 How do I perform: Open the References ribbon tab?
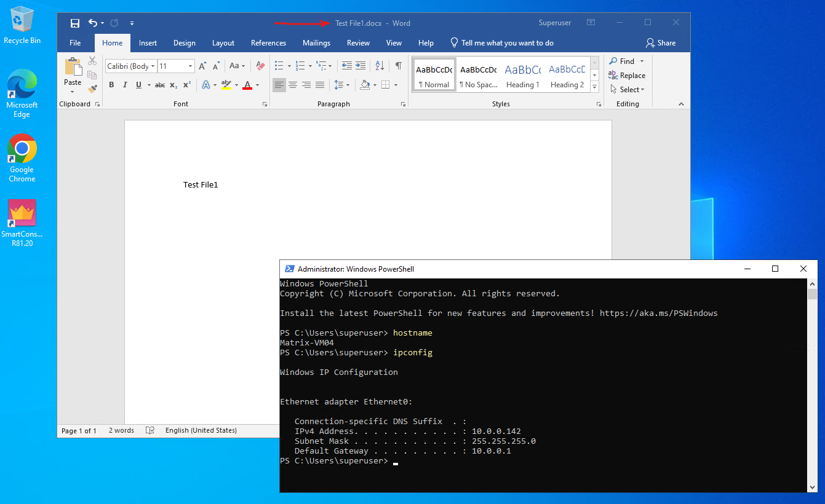click(268, 43)
